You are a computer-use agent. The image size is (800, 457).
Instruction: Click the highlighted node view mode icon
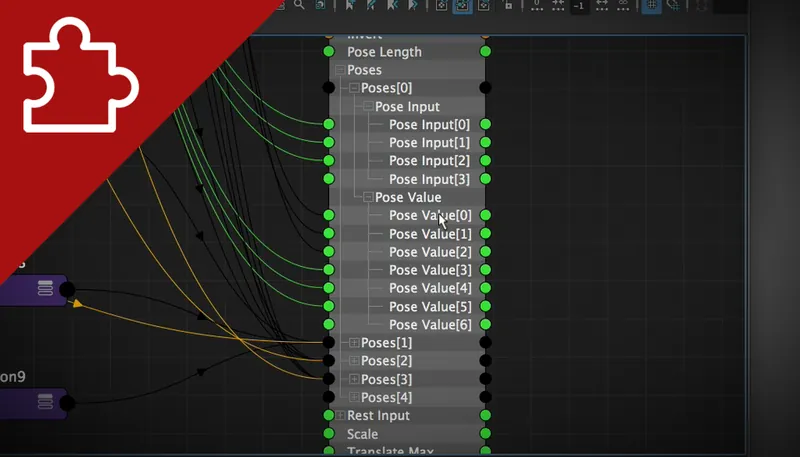pyautogui.click(x=462, y=6)
